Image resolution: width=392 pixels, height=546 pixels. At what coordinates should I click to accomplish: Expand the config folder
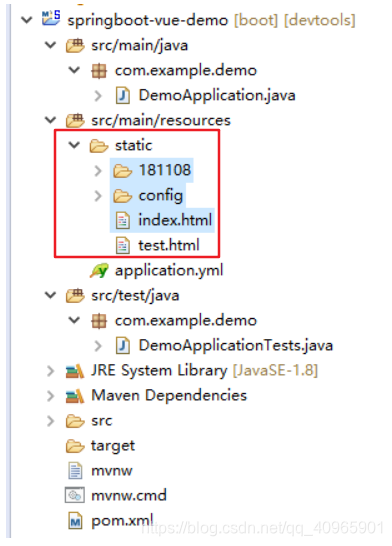[x=98, y=196]
